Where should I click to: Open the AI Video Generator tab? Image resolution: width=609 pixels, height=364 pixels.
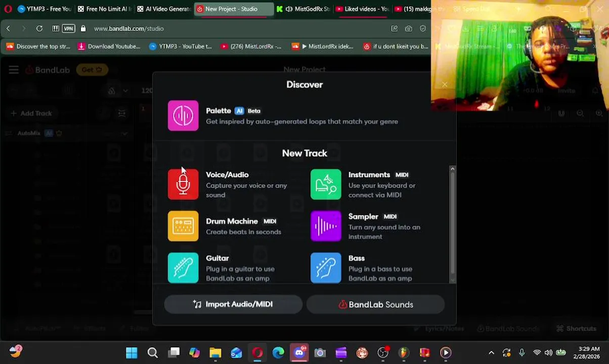[x=163, y=9]
